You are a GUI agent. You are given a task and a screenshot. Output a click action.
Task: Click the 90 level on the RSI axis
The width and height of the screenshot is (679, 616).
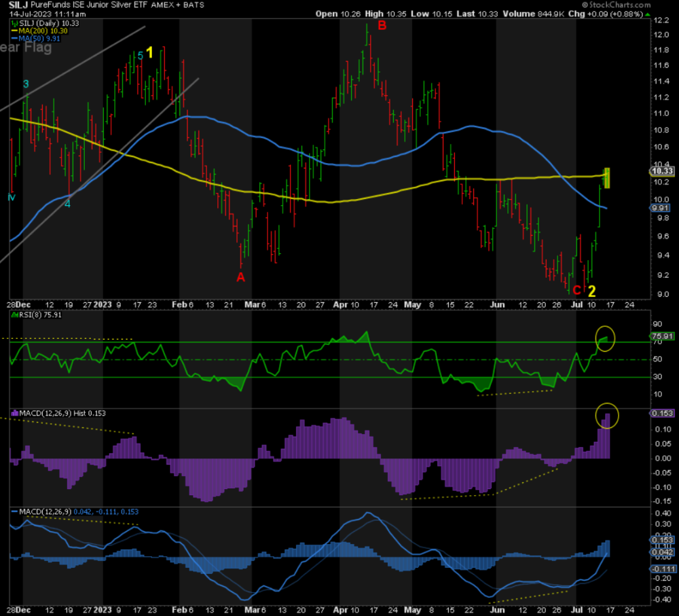click(657, 324)
